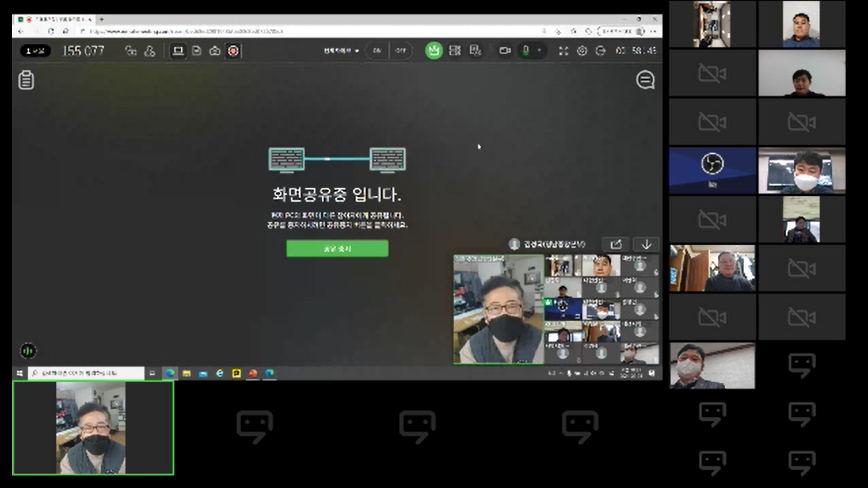This screenshot has width=868, height=488.
Task: Click the green crown host icon
Action: [x=433, y=51]
